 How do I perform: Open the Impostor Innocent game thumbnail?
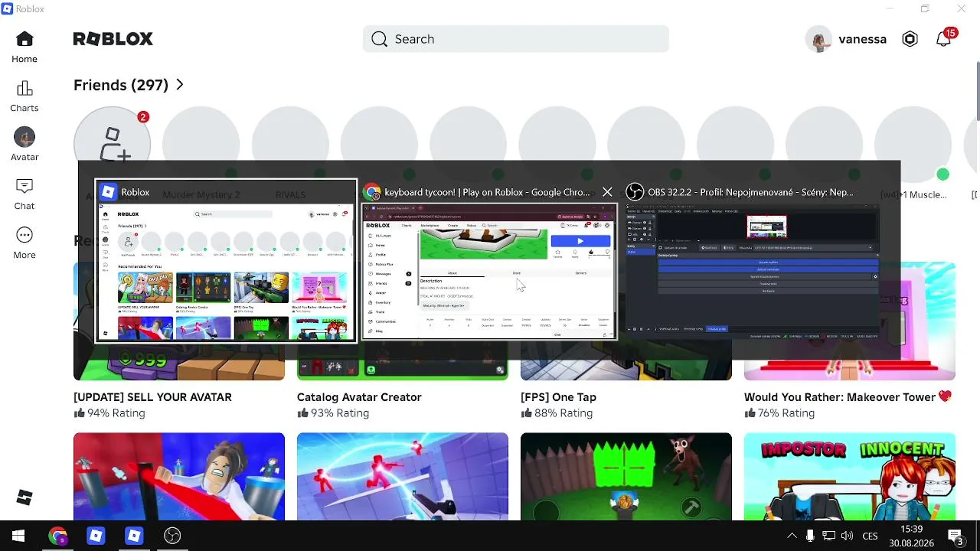850,477
